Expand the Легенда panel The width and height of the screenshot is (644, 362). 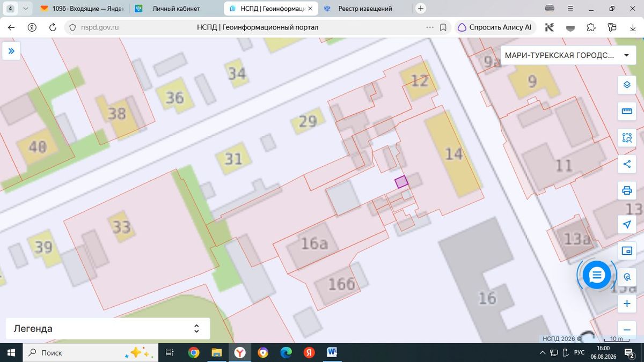coord(108,329)
